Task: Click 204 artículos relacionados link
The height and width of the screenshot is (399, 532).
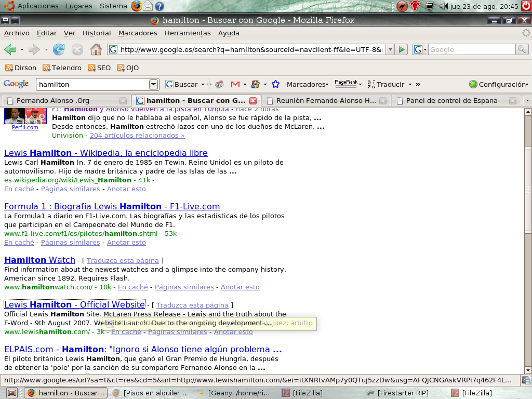Action: tap(137, 136)
